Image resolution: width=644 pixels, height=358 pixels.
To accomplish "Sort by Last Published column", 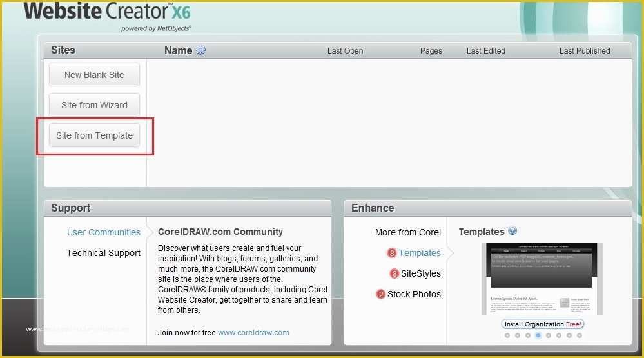I will coord(585,51).
